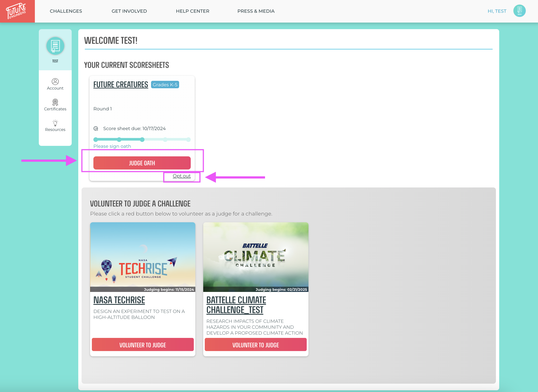Viewport: 538px width, 392px height.
Task: Click the TEST name under sidebar badge
Action: (x=55, y=61)
